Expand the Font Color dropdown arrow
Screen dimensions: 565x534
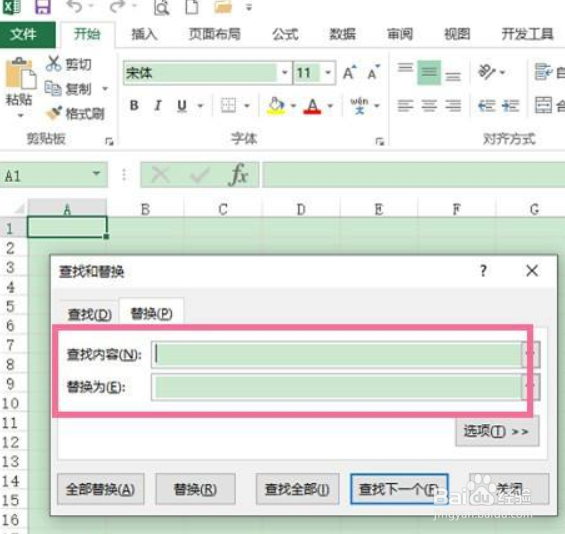pyautogui.click(x=330, y=106)
